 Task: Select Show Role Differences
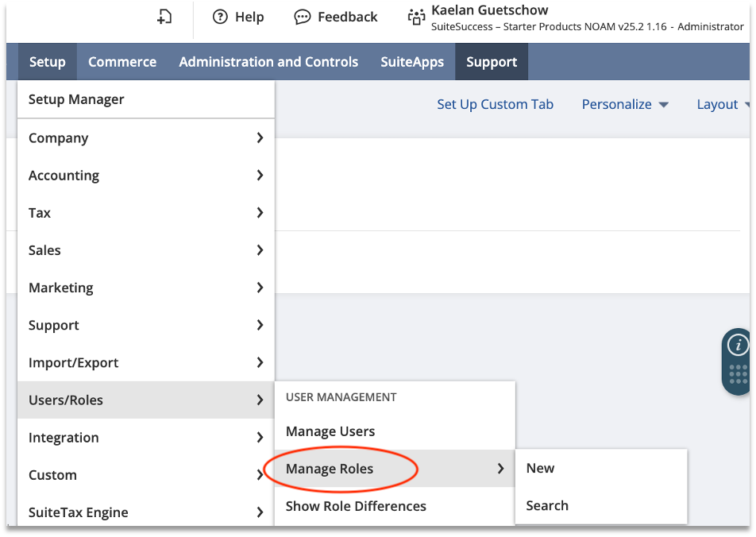pos(395,506)
